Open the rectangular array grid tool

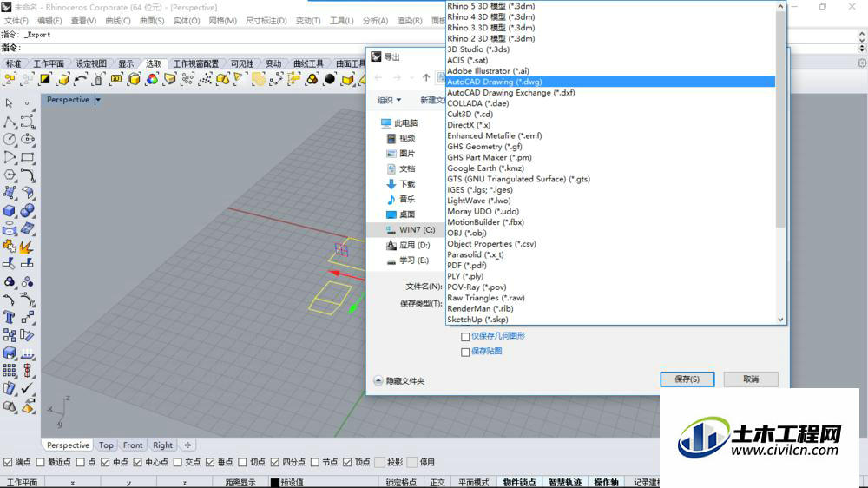pyautogui.click(x=9, y=371)
